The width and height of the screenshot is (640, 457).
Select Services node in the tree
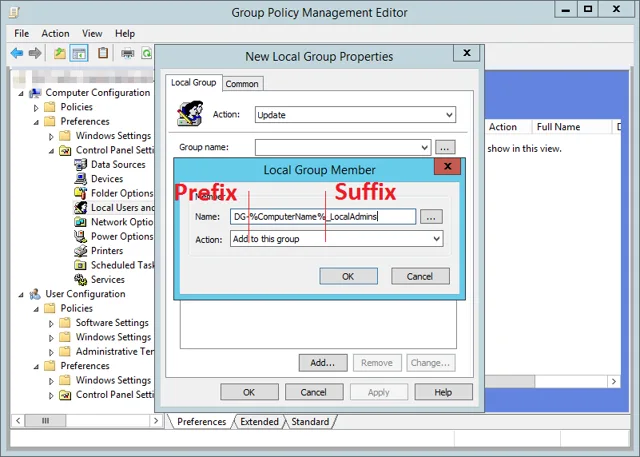click(108, 280)
